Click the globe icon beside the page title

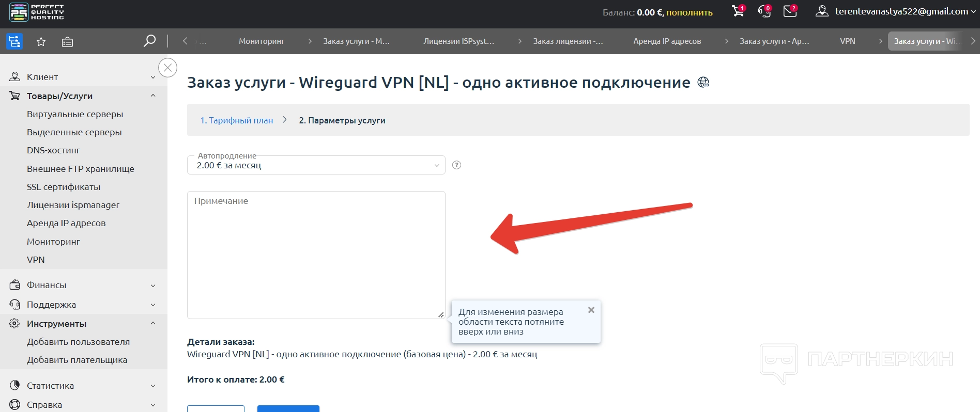pos(703,82)
